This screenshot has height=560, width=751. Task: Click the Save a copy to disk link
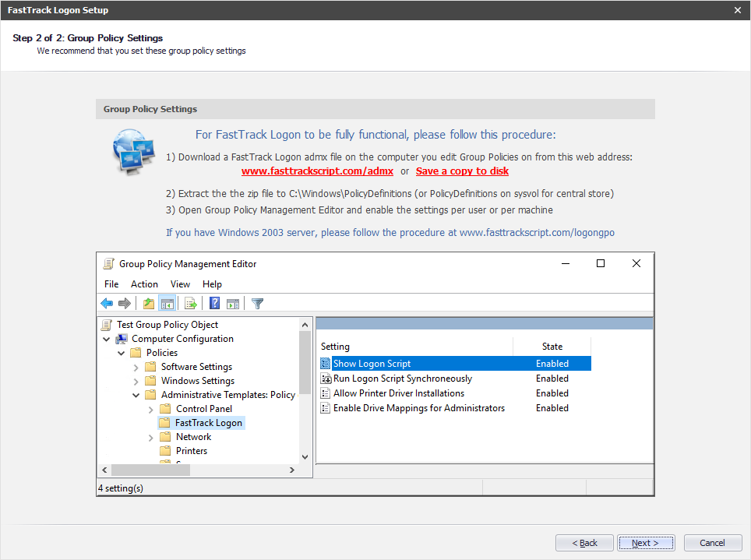[x=462, y=171]
